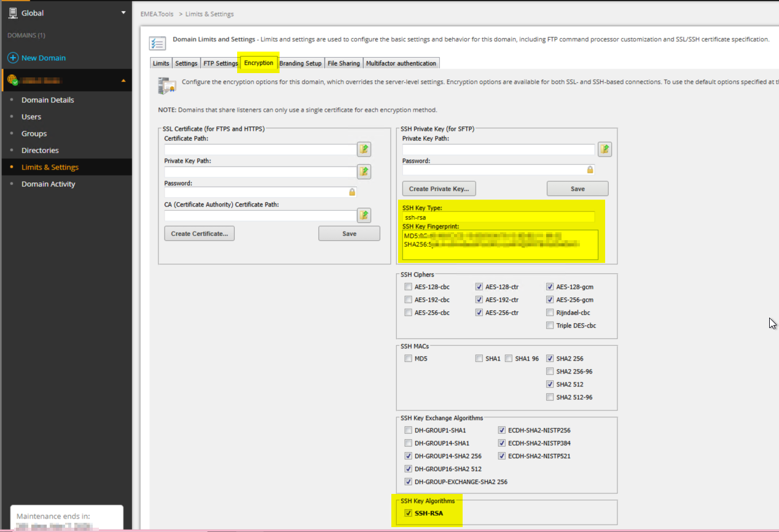Enable the AES-128-cbc cipher checkbox

409,286
